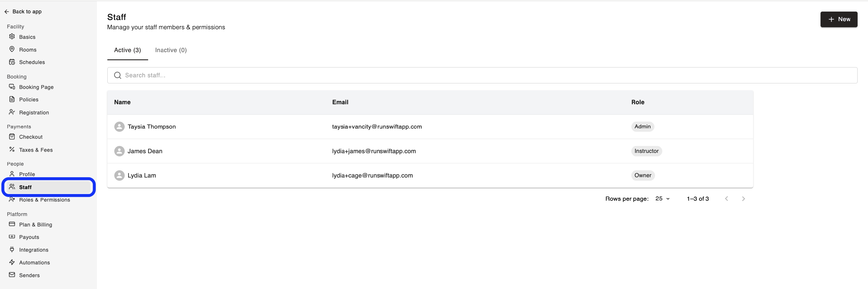This screenshot has width=868, height=289.
Task: Click the Taxes & Fees percent icon
Action: point(12,149)
